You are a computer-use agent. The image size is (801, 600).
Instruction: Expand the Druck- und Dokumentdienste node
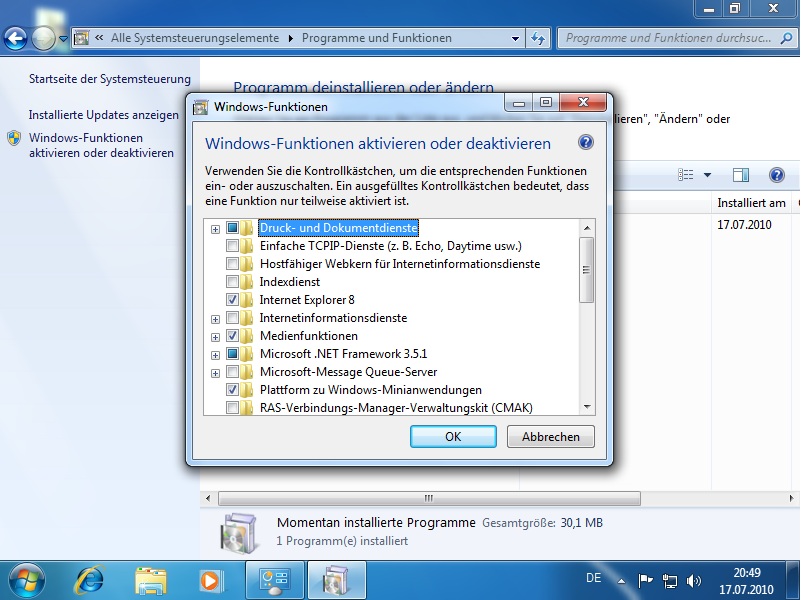pos(215,229)
